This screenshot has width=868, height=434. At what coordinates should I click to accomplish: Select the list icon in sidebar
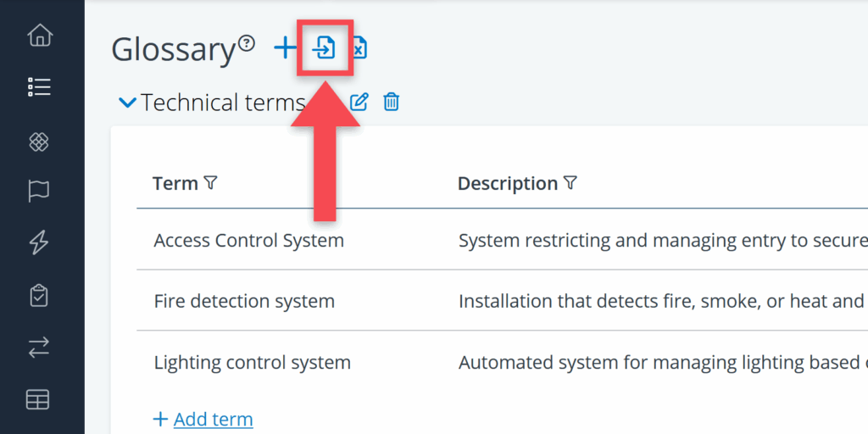pos(40,86)
